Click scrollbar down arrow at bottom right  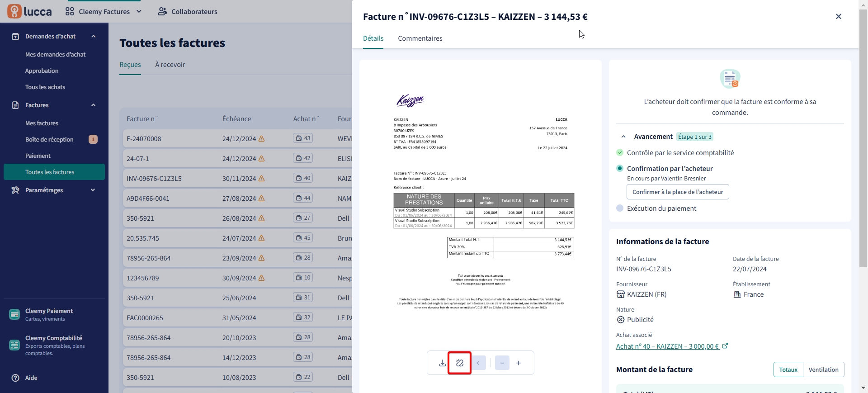(x=863, y=388)
